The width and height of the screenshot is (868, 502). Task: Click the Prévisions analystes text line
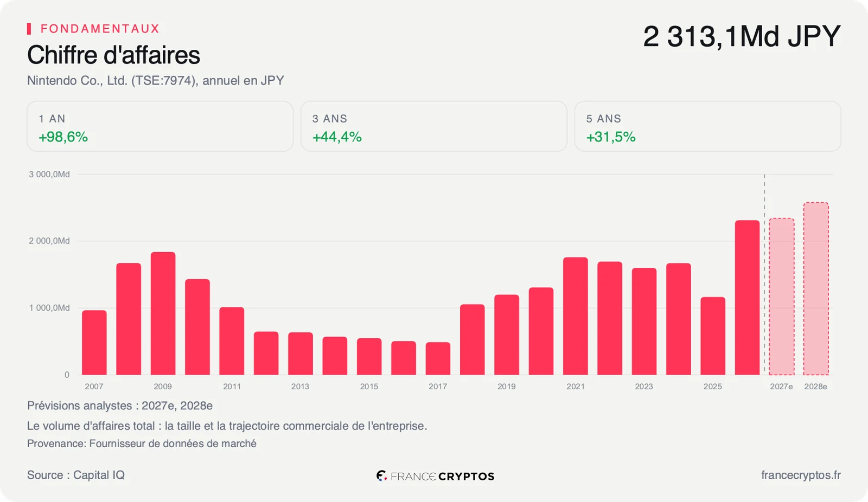120,406
